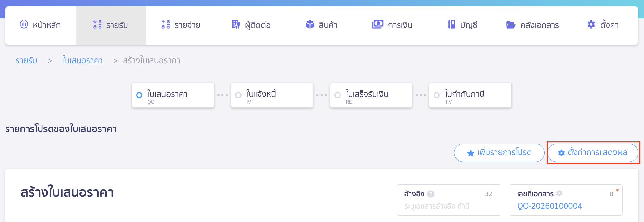Select the ใบเสร็จรับเงิน RE document step
644x222 pixels.
[x=371, y=95]
